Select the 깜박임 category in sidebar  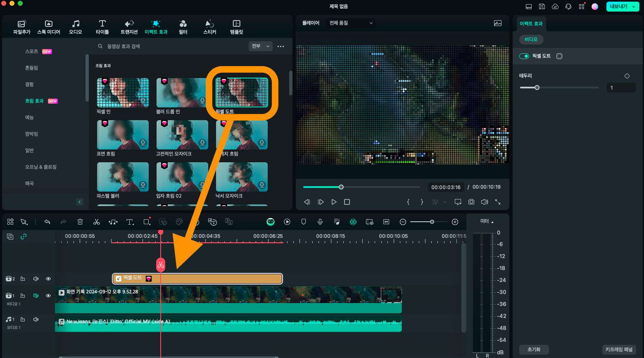point(31,134)
